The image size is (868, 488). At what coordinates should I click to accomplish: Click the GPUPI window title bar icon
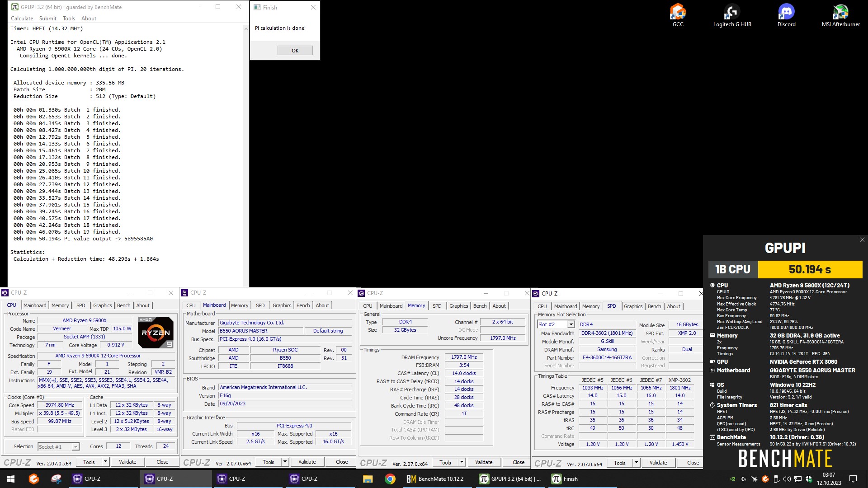pyautogui.click(x=15, y=7)
